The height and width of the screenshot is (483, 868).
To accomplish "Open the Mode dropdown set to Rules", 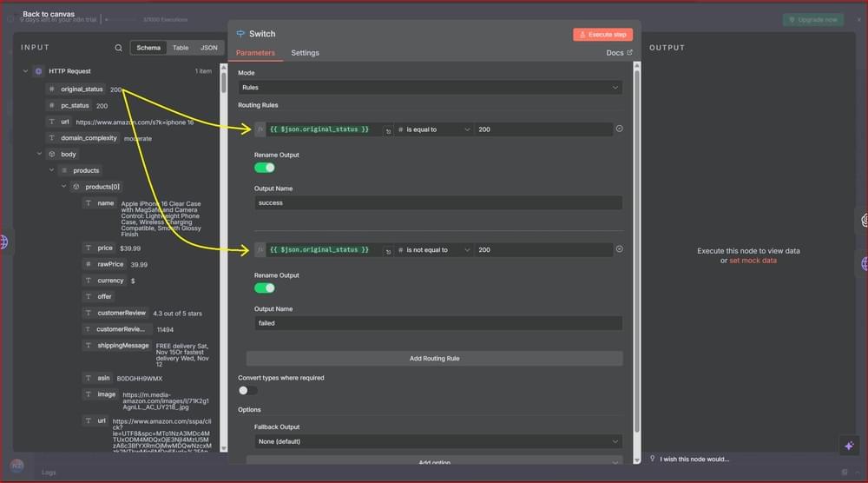I will point(430,88).
